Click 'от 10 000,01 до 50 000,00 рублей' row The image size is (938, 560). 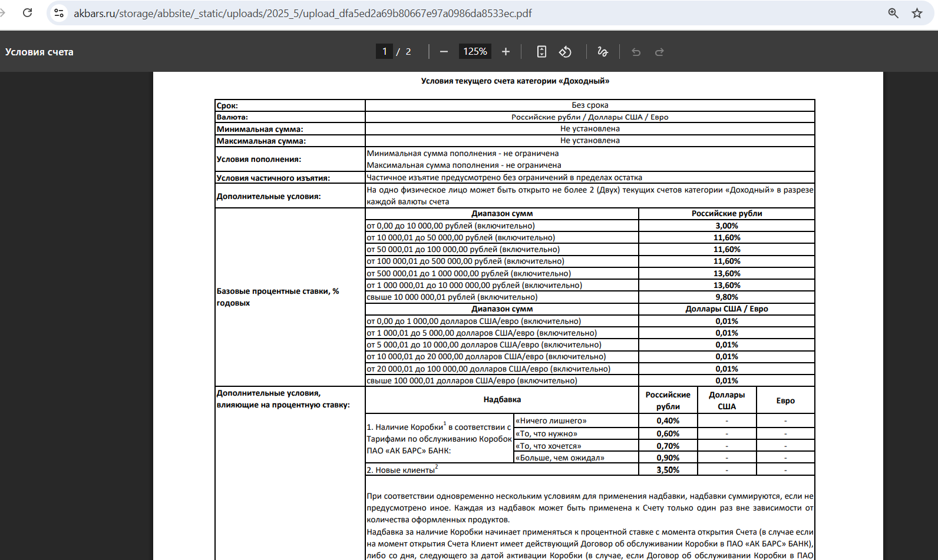[502, 237]
